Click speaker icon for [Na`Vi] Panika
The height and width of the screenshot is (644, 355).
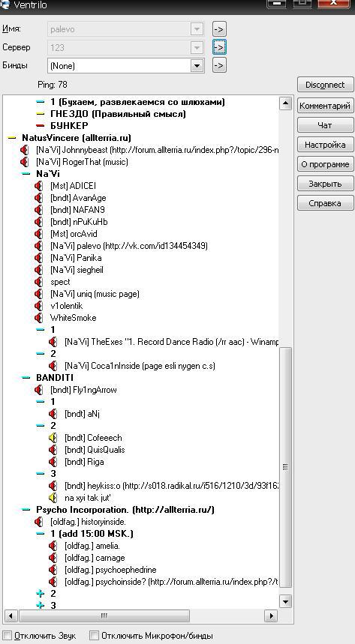39,258
